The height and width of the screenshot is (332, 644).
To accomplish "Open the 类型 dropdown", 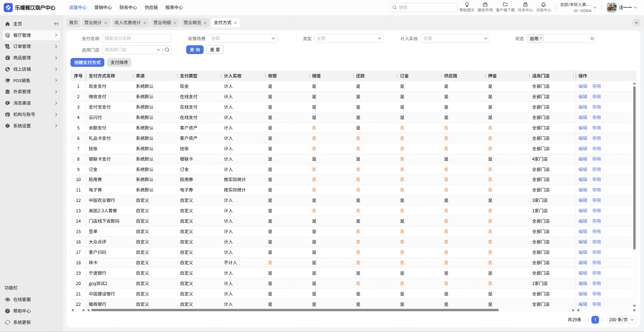I will [349, 39].
